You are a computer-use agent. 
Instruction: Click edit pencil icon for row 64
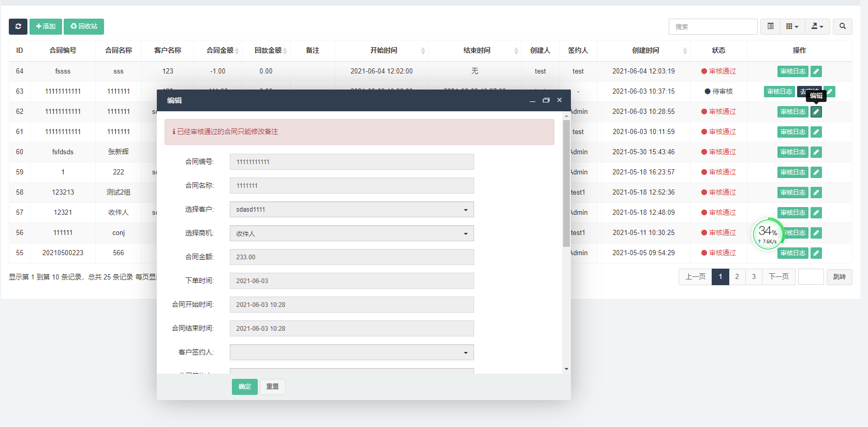click(816, 71)
